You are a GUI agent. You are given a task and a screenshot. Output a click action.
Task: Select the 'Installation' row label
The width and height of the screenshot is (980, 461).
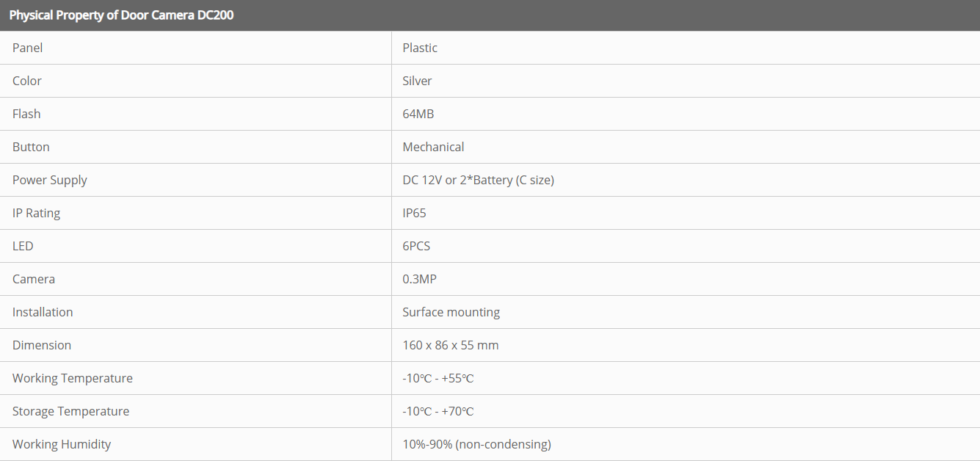coord(43,312)
